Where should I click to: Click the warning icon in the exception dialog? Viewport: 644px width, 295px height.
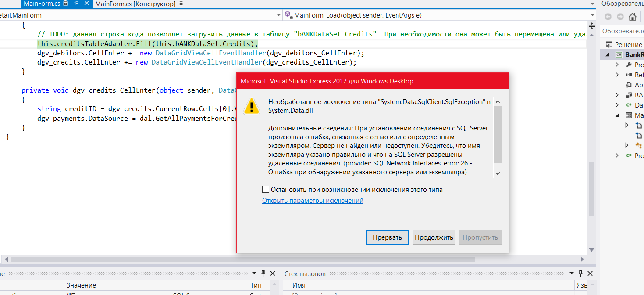[252, 106]
